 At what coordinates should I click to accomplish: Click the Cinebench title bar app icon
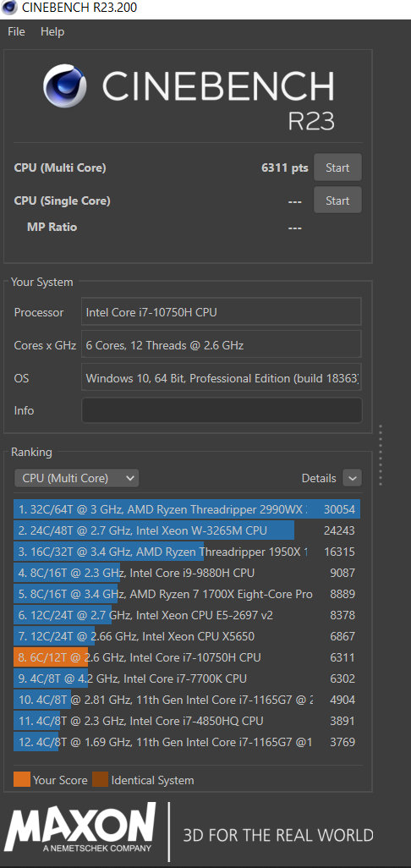pyautogui.click(x=9, y=8)
